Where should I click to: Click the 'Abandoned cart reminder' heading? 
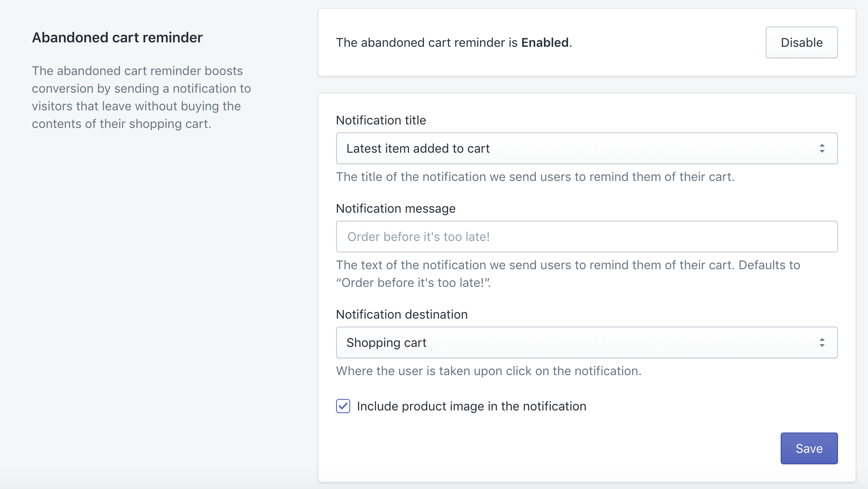coord(117,38)
